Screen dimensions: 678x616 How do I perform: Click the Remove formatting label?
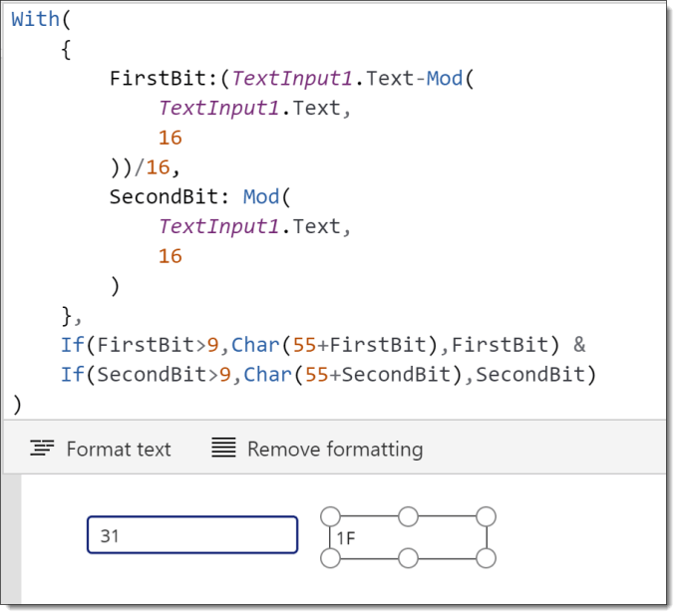pyautogui.click(x=335, y=450)
